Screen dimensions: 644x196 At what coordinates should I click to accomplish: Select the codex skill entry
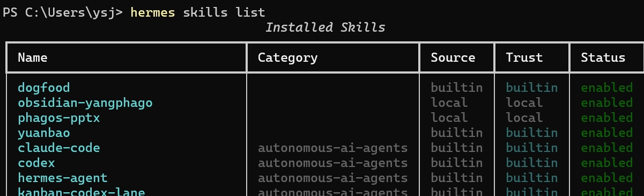pyautogui.click(x=36, y=163)
